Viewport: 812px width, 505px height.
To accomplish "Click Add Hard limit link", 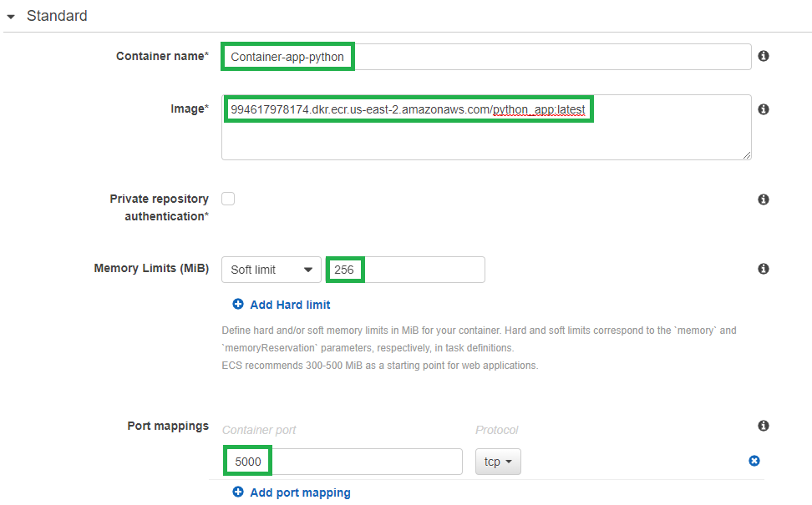I will pyautogui.click(x=290, y=305).
